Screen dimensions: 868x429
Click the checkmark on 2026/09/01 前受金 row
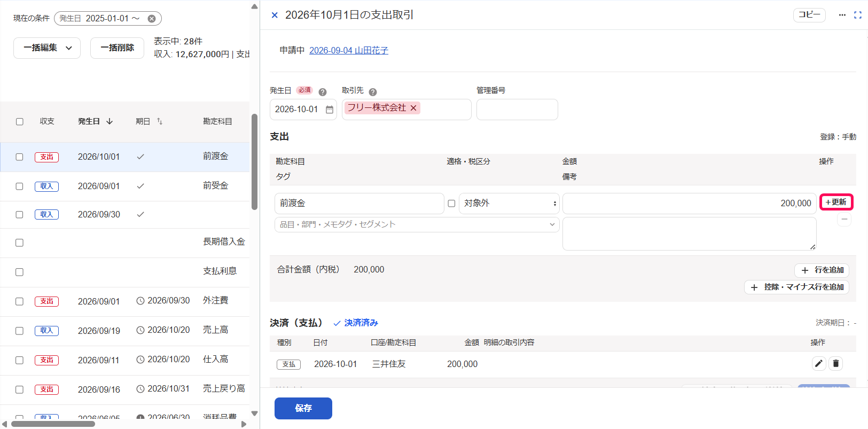tap(140, 186)
